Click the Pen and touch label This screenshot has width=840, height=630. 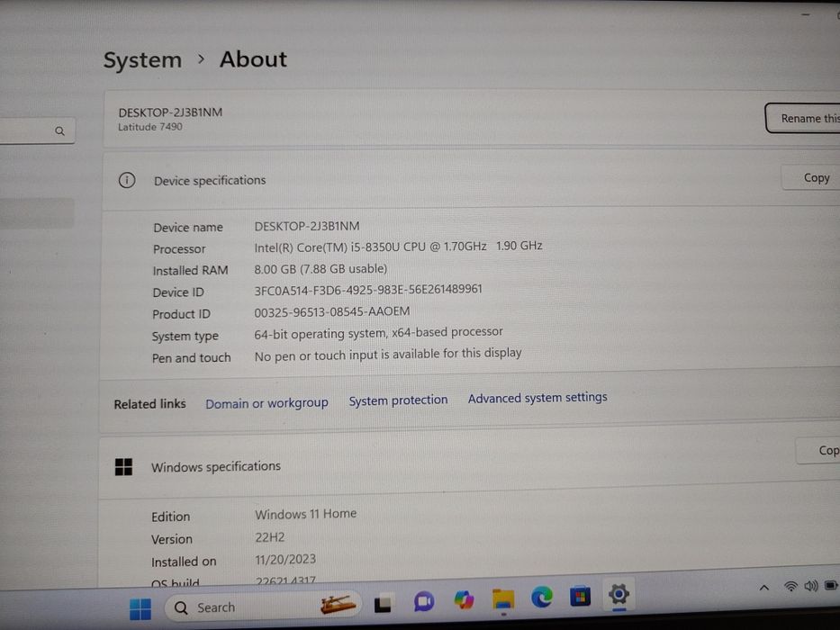coord(191,358)
